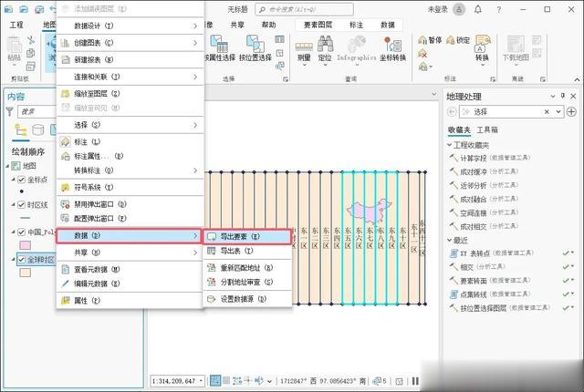Select 重新匹配地址 in the submenu
Viewport: 584px width, 392px height.
(x=247, y=267)
